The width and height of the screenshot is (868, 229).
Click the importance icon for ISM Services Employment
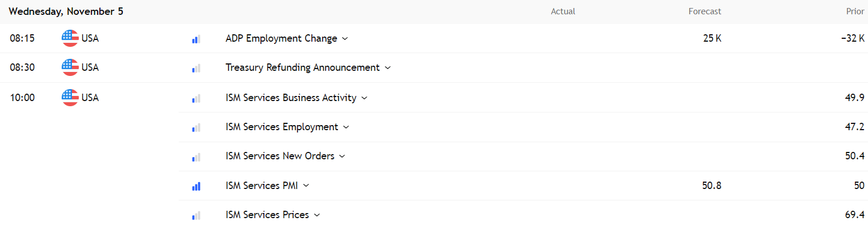point(196,127)
